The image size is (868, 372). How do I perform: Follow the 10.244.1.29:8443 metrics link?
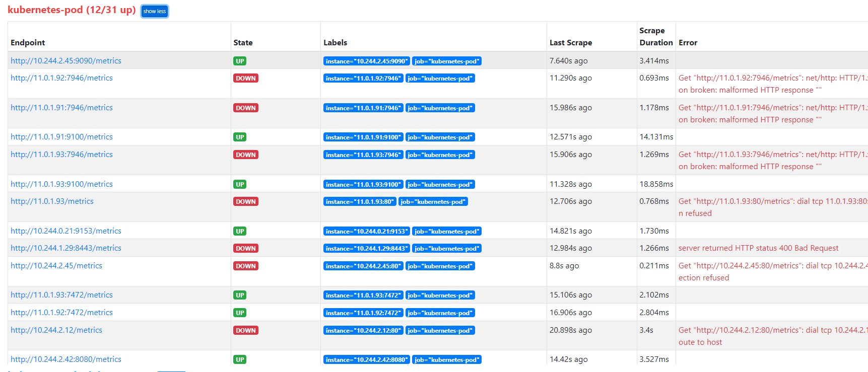66,248
